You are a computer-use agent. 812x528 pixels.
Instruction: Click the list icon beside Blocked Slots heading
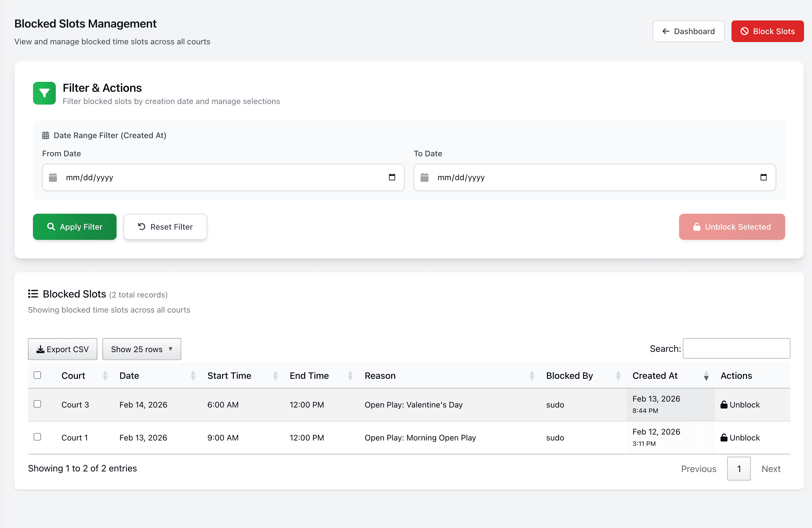click(x=33, y=294)
